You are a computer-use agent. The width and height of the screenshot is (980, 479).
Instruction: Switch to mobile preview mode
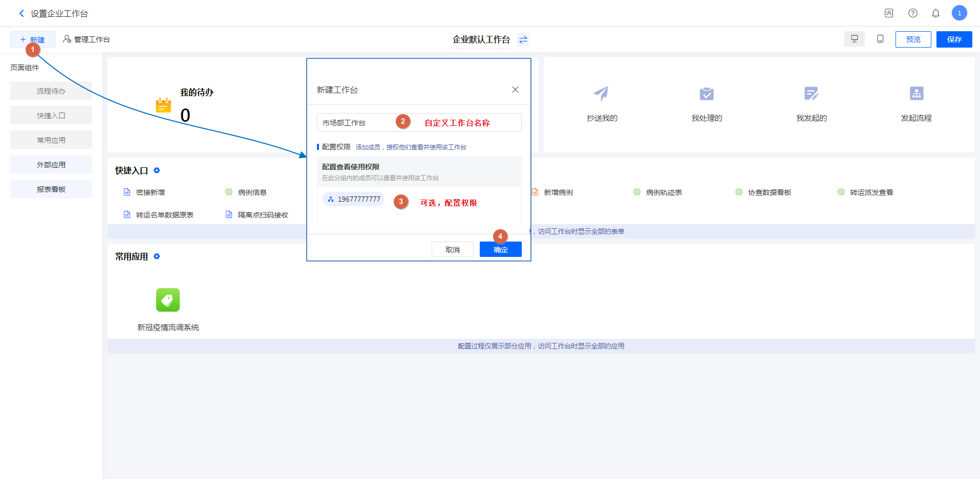pyautogui.click(x=880, y=39)
